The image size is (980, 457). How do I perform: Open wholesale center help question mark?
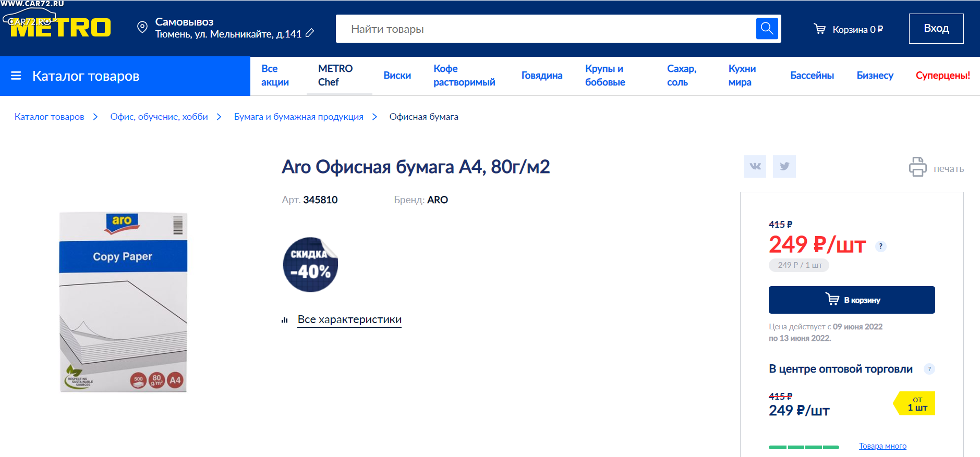point(929,369)
